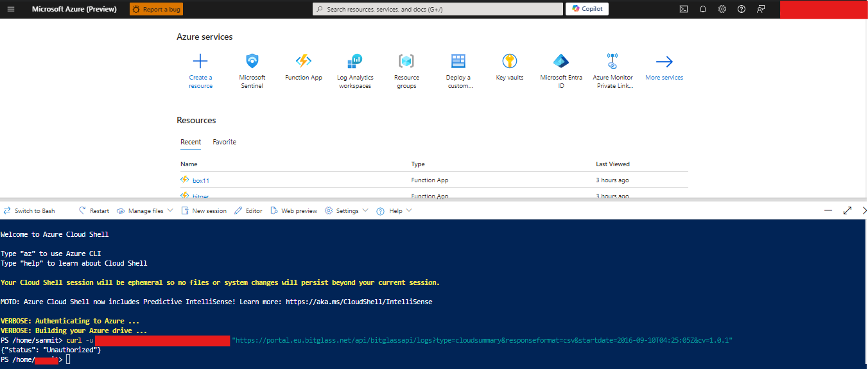Open Deploy a custom template icon
The image size is (868, 369).
pyautogui.click(x=458, y=62)
